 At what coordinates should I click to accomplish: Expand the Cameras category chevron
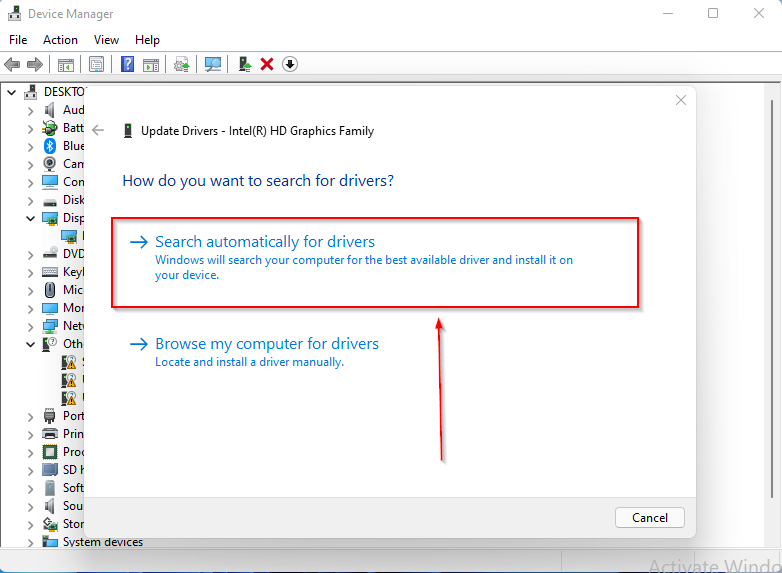30,165
